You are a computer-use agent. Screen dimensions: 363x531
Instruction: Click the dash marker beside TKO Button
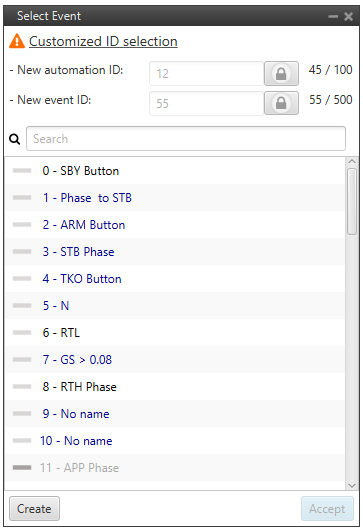tap(22, 279)
